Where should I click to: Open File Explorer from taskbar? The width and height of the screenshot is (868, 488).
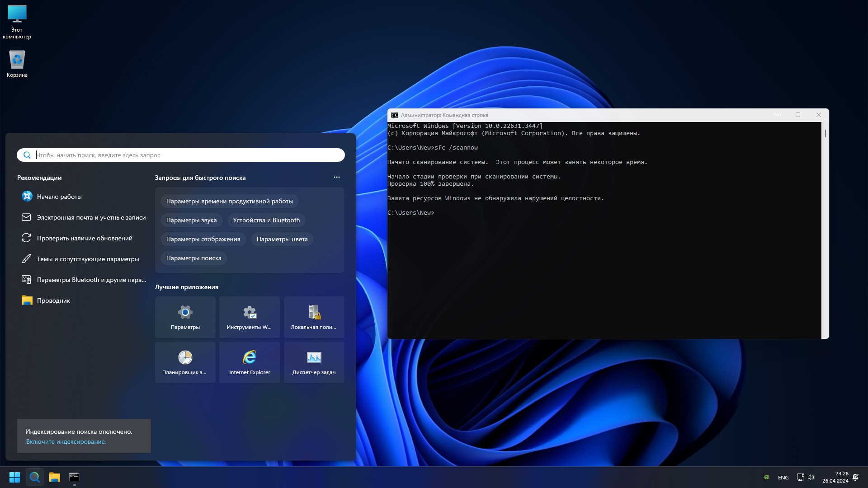(x=55, y=477)
